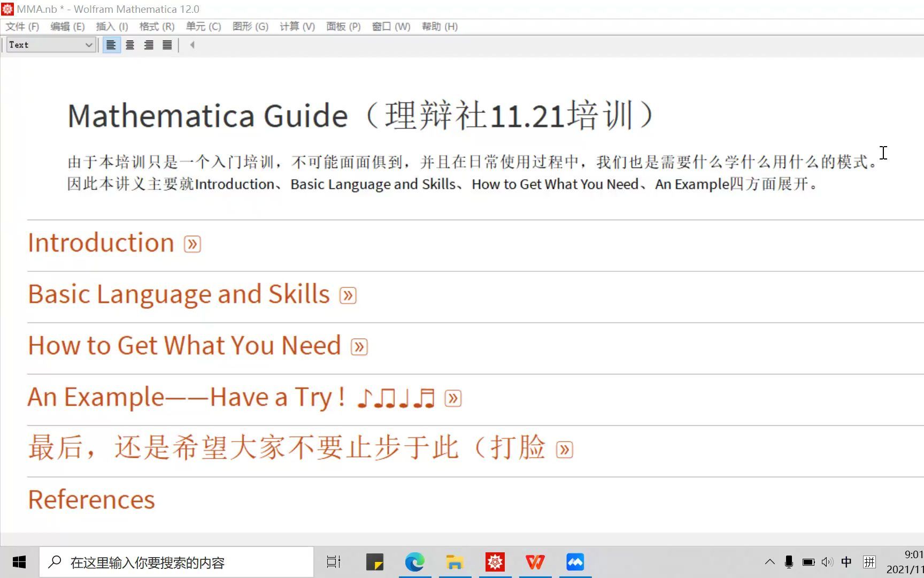This screenshot has width=924, height=578.
Task: Toggle the 中 input language indicator
Action: pyautogui.click(x=846, y=562)
